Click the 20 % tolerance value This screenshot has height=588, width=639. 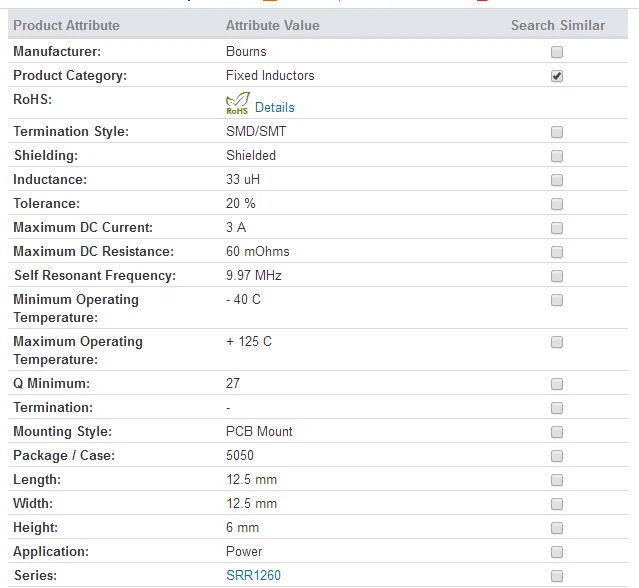pyautogui.click(x=240, y=203)
